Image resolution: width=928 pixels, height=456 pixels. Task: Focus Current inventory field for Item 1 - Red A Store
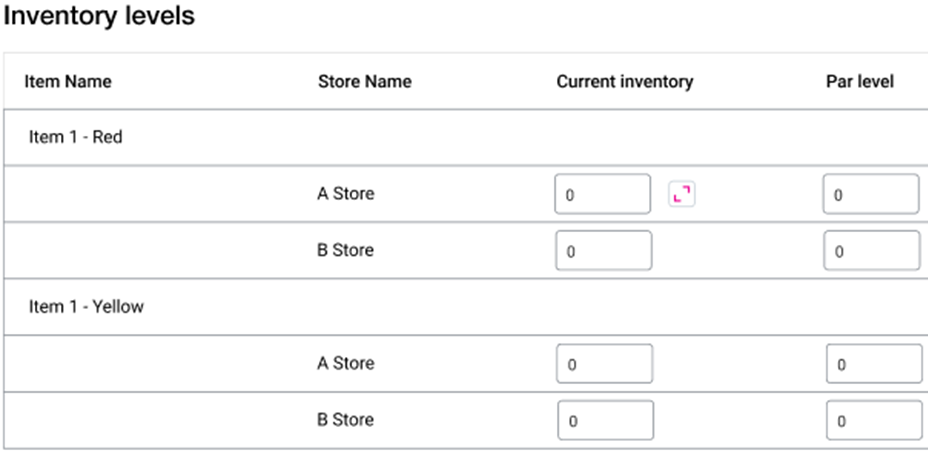pos(602,194)
